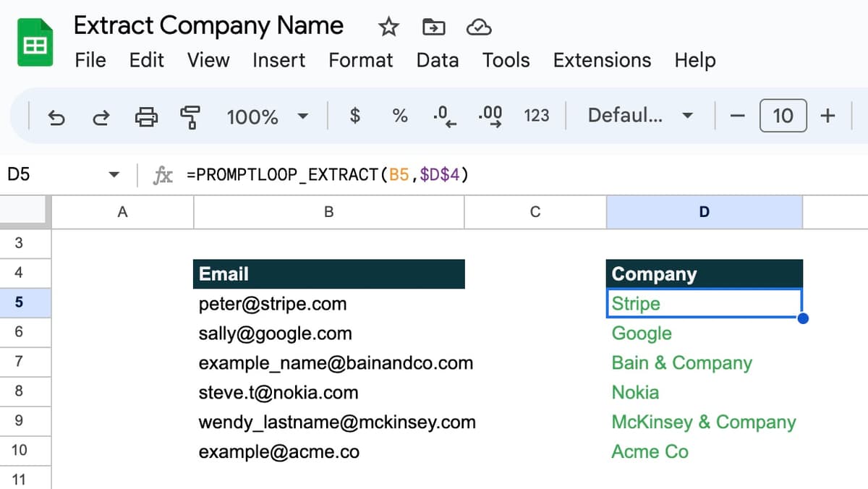Viewport: 868px width, 489px height.
Task: Expand the Name box dropdown arrow
Action: 114,175
